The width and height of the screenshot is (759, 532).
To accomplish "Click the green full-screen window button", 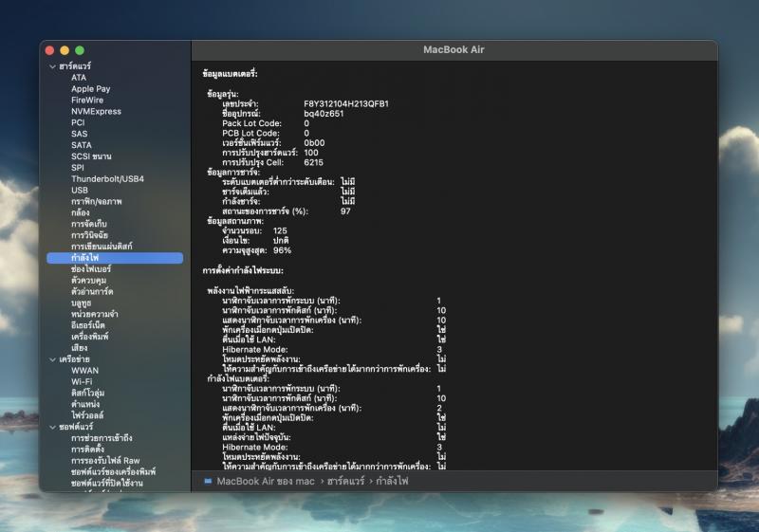I will coord(80,49).
